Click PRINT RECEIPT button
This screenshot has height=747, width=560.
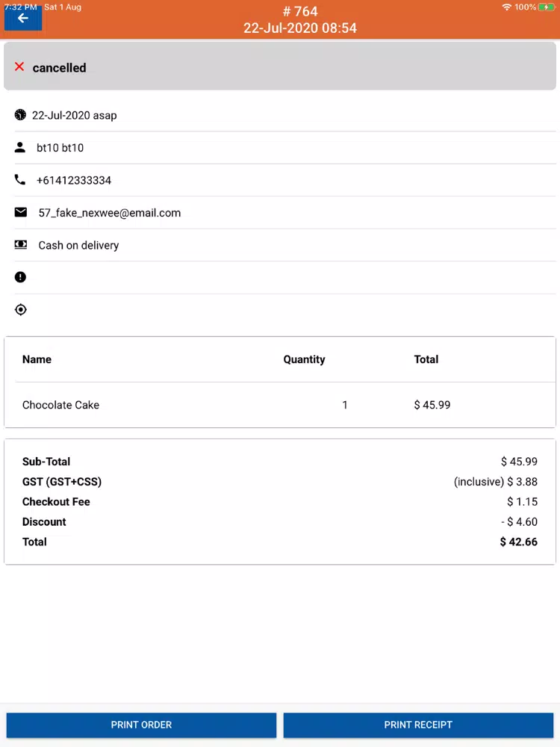[418, 725]
